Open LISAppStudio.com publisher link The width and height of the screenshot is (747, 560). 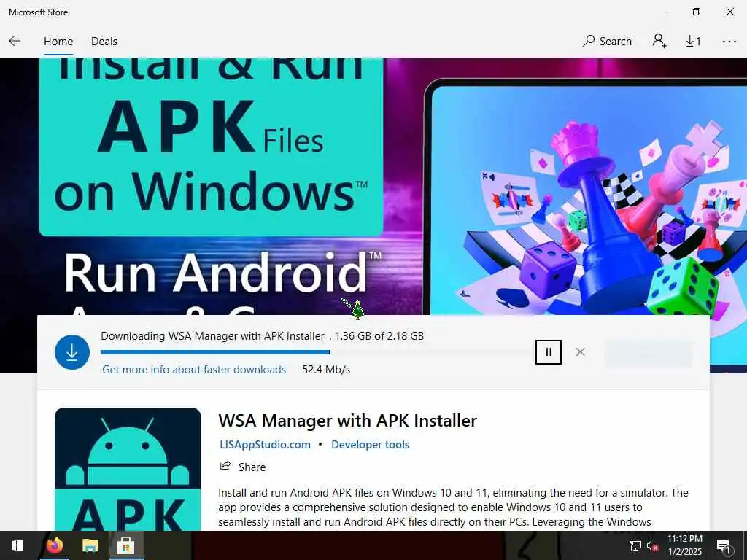(x=265, y=445)
